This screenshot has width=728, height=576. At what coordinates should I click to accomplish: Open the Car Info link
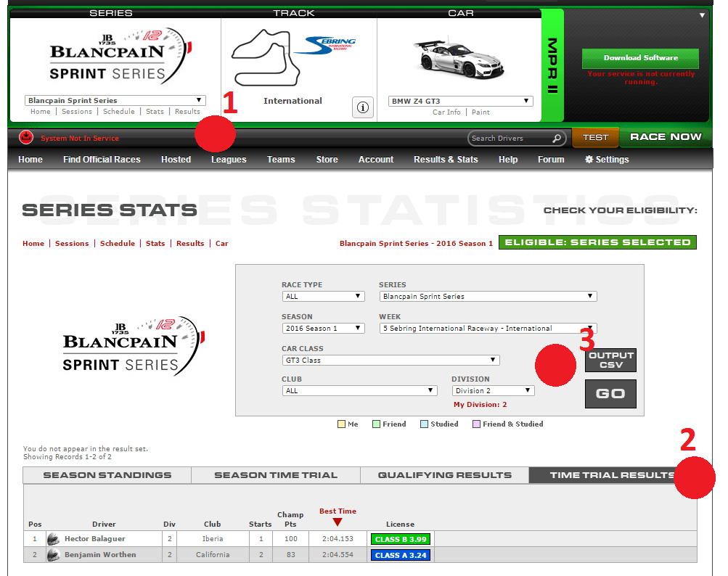[446, 112]
